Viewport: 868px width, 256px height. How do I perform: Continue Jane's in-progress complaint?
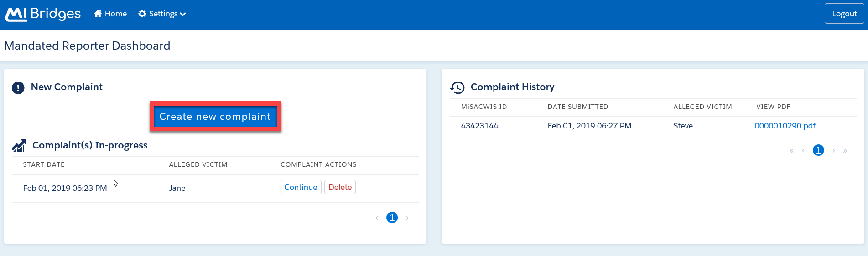pyautogui.click(x=301, y=187)
